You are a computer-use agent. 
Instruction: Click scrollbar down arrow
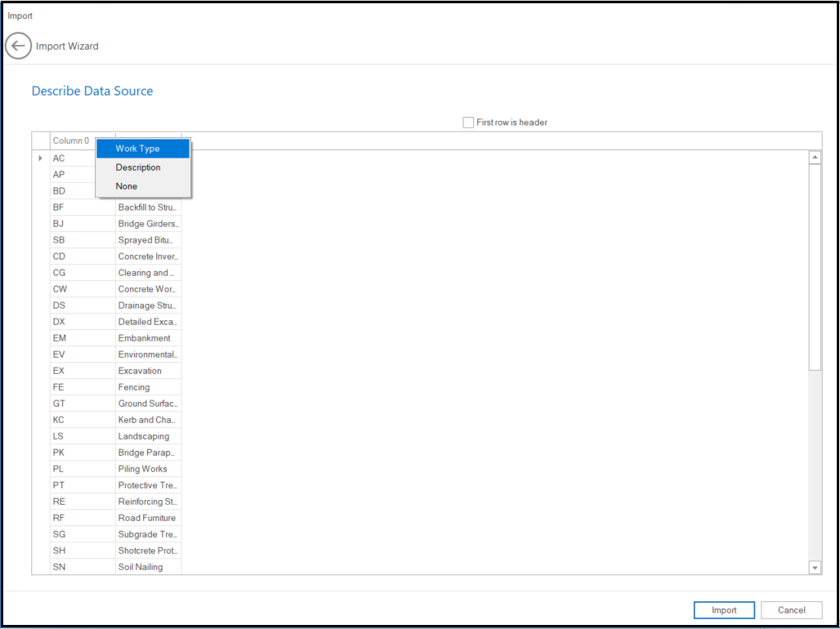pos(815,567)
